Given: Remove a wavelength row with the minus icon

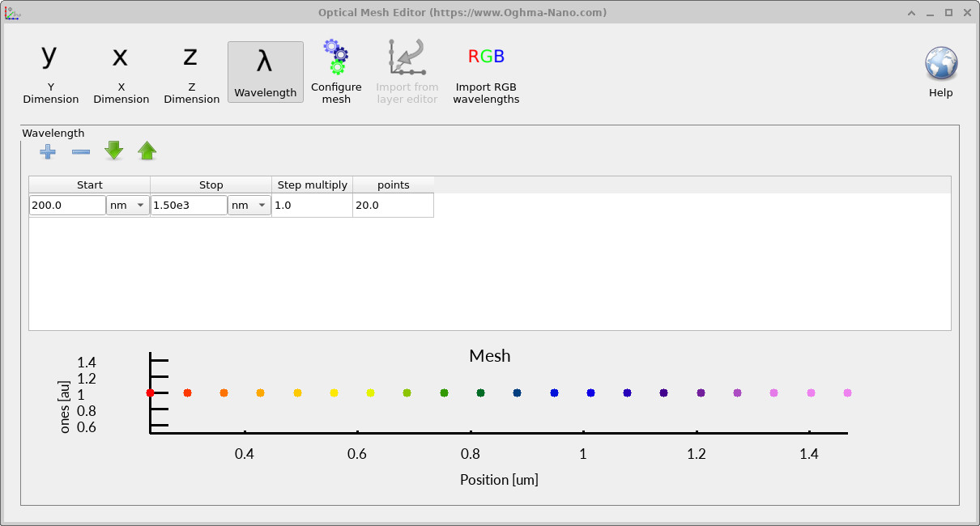Looking at the screenshot, I should (80, 151).
